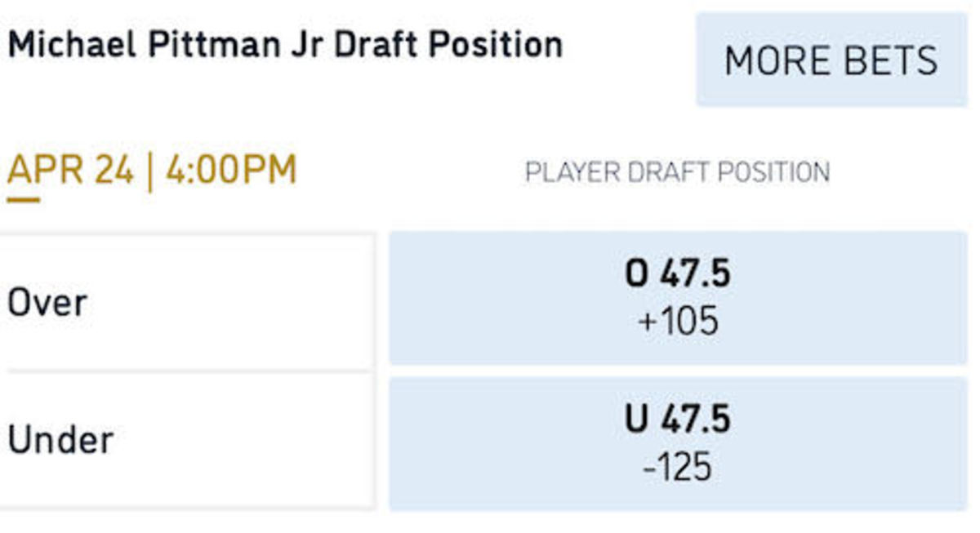Select the Under 47.5 bet cell
The width and height of the screenshot is (980, 533).
[678, 443]
